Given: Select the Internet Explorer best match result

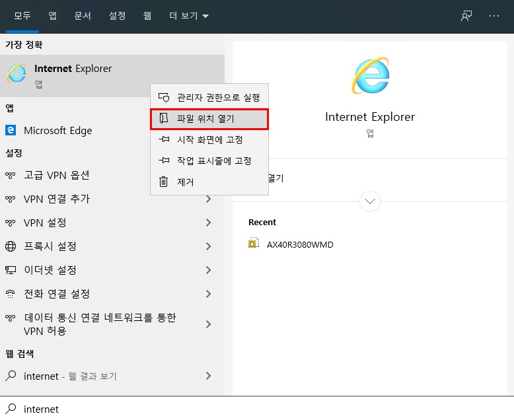Looking at the screenshot, I should [112, 76].
